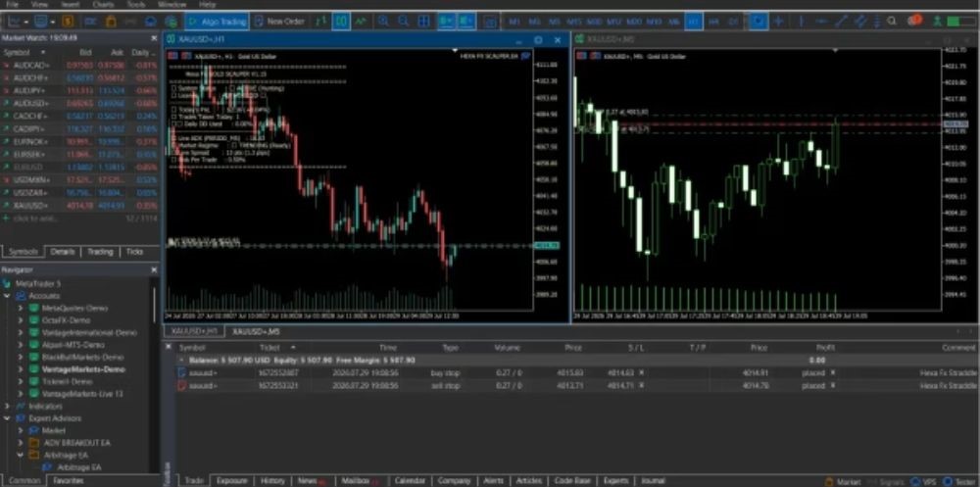The width and height of the screenshot is (980, 487).
Task: Select the trendline drawing tool
Action: point(841,22)
